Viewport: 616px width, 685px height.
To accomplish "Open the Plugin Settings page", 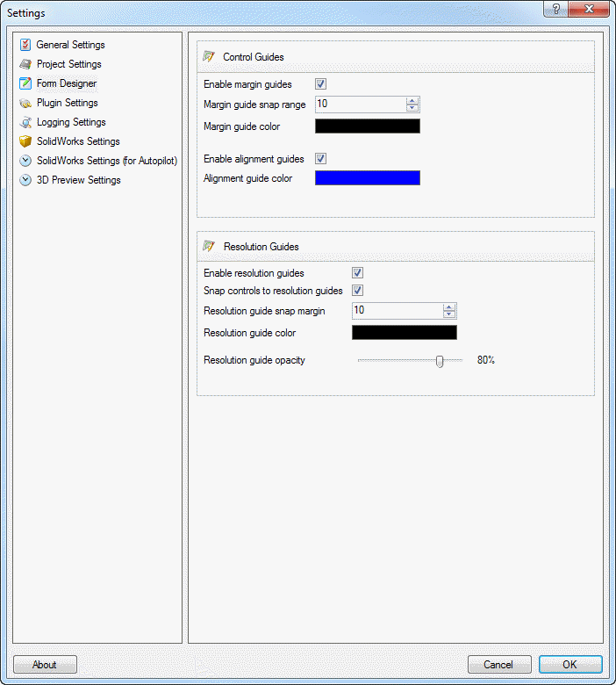I will click(x=67, y=103).
